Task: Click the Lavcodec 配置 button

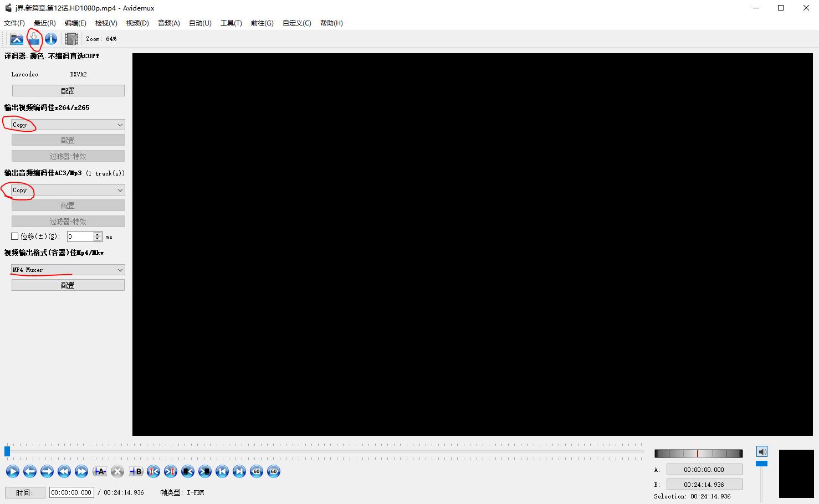Action: point(67,90)
